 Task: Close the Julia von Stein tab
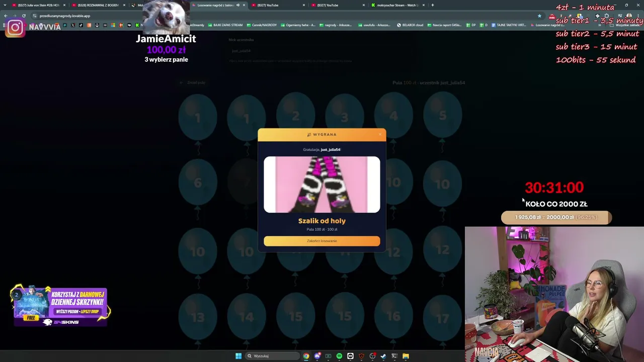(x=64, y=5)
